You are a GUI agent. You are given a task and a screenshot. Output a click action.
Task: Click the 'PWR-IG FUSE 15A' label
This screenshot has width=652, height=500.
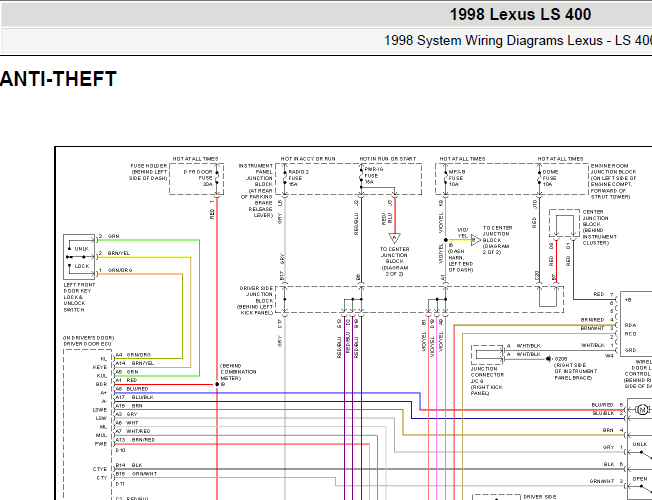point(374,176)
